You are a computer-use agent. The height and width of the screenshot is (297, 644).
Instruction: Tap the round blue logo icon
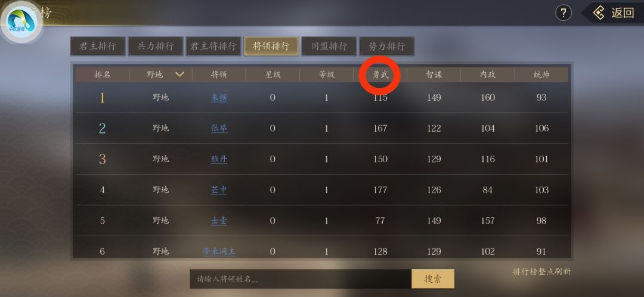pyautogui.click(x=22, y=22)
